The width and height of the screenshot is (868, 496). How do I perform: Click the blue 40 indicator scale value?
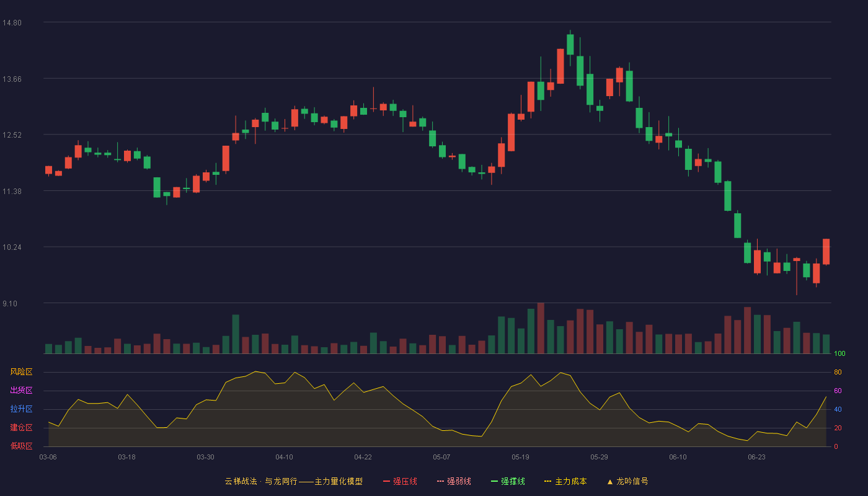[838, 409]
